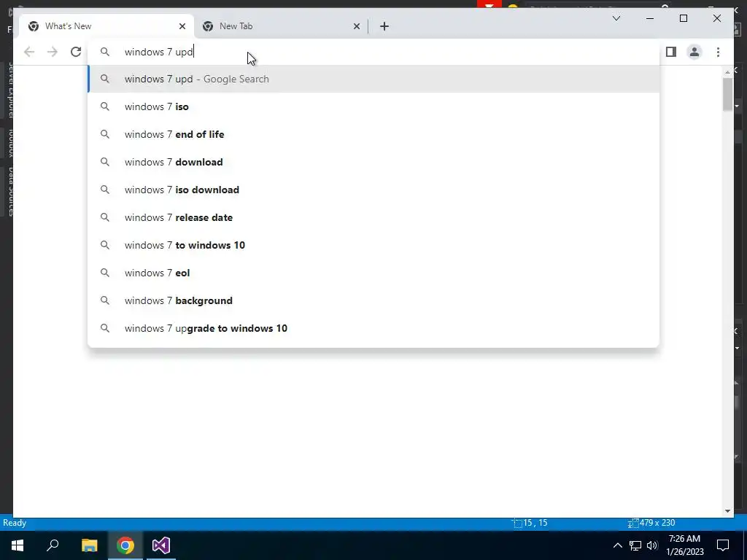The image size is (747, 560).
Task: Click the search icon in address bar
Action: pos(105,52)
